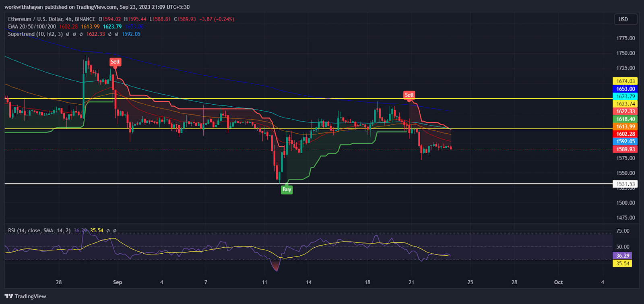Click the green 1618.40 price label
644x304 pixels.
coord(625,119)
